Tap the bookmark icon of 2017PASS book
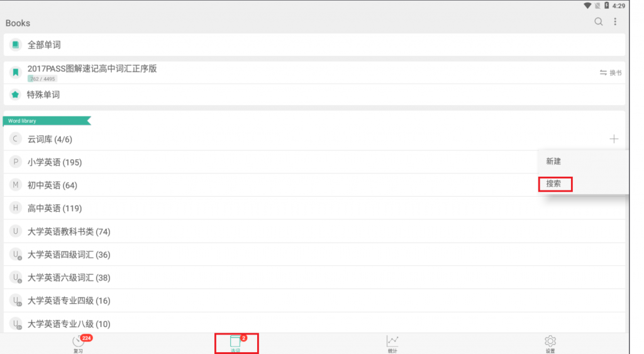The image size is (644, 354). point(15,73)
